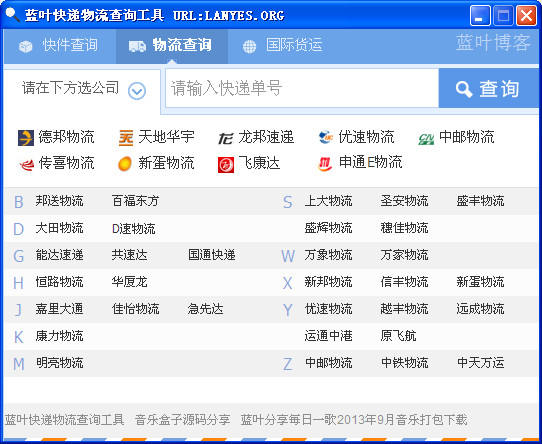Choose 恒路物流 in row H
Image resolution: width=542 pixels, height=444 pixels.
(x=59, y=282)
